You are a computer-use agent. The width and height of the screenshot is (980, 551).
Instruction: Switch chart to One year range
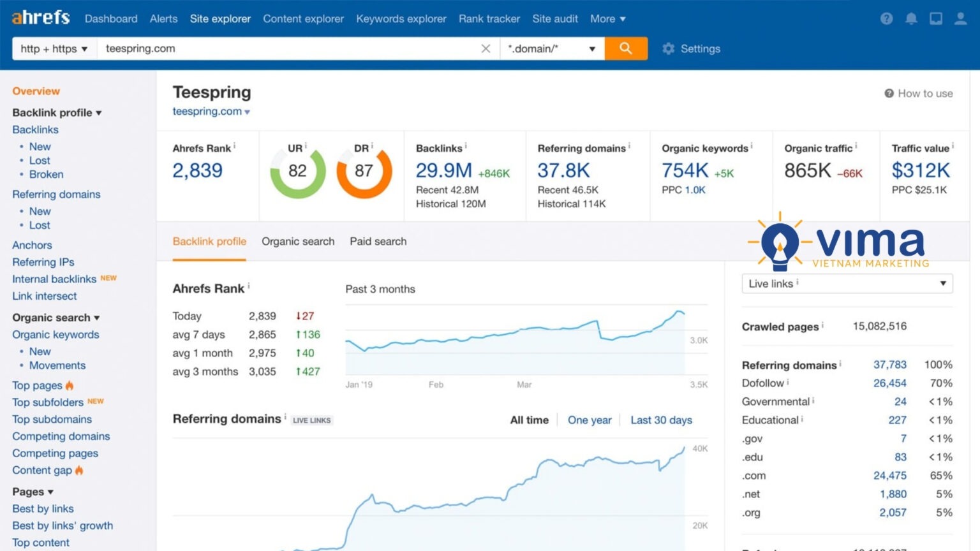589,420
